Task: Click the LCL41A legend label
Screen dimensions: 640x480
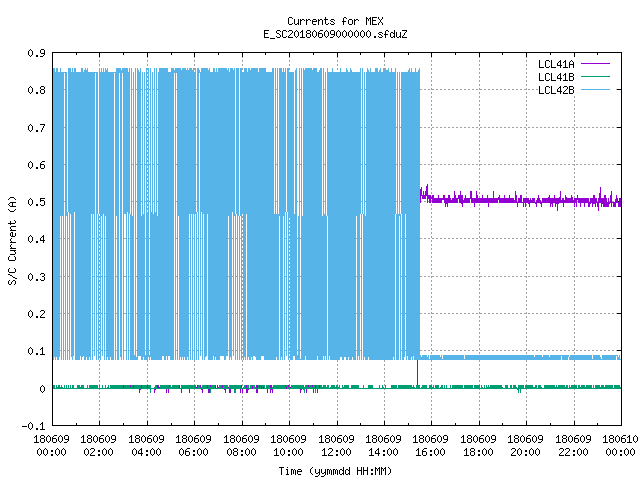Action: (x=556, y=64)
